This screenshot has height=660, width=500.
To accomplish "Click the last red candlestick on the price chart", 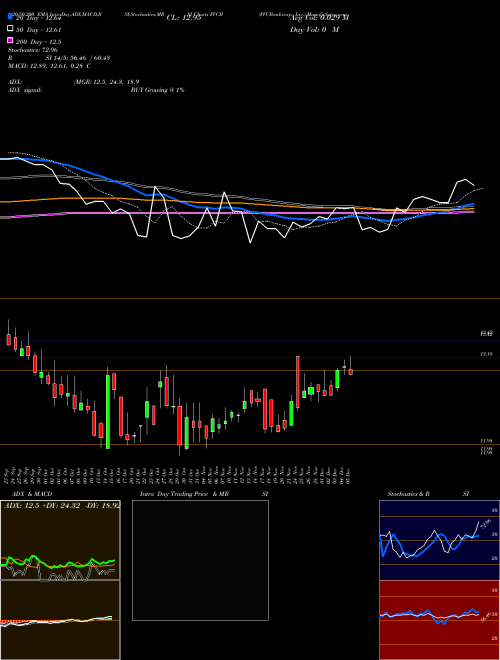I will [x=351, y=372].
